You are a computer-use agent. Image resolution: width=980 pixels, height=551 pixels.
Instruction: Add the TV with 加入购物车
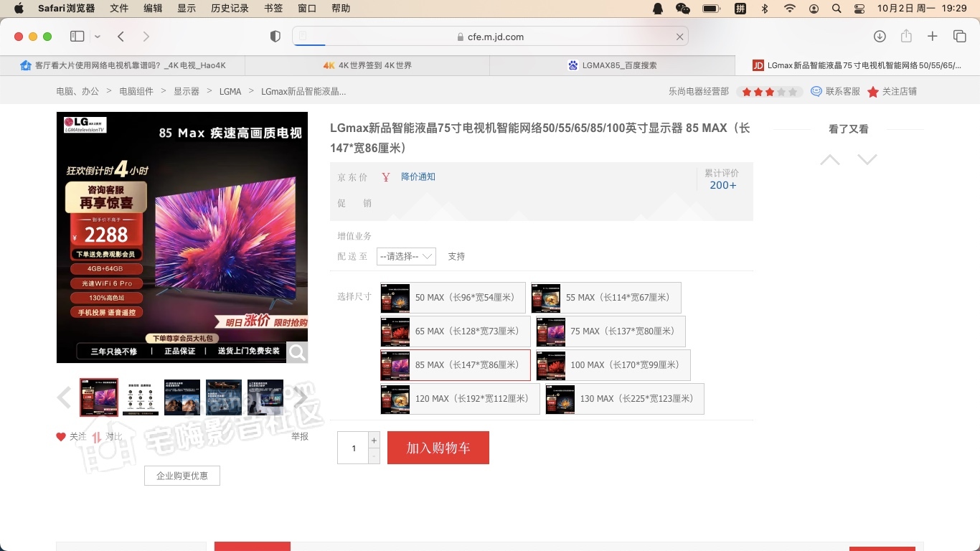coord(438,448)
